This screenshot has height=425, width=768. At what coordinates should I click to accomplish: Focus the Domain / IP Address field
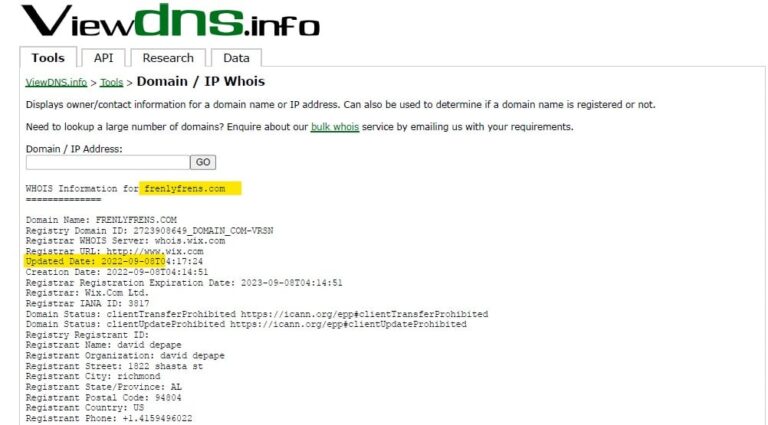[108, 162]
